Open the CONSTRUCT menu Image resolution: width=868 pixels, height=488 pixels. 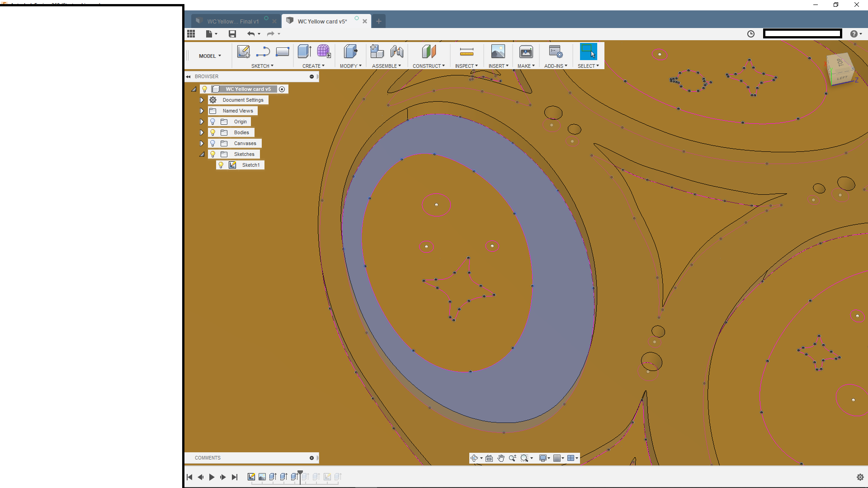[429, 66]
